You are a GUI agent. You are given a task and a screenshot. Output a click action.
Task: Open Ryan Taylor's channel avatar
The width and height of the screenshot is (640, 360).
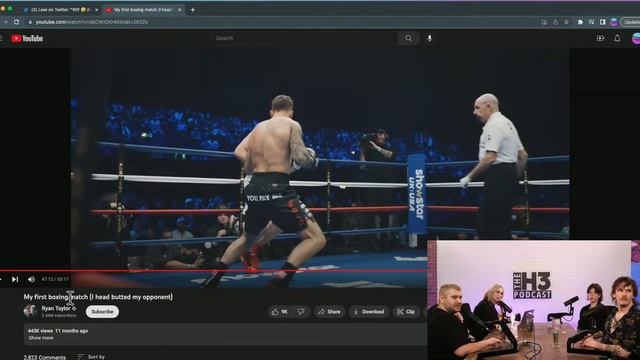[x=30, y=311]
